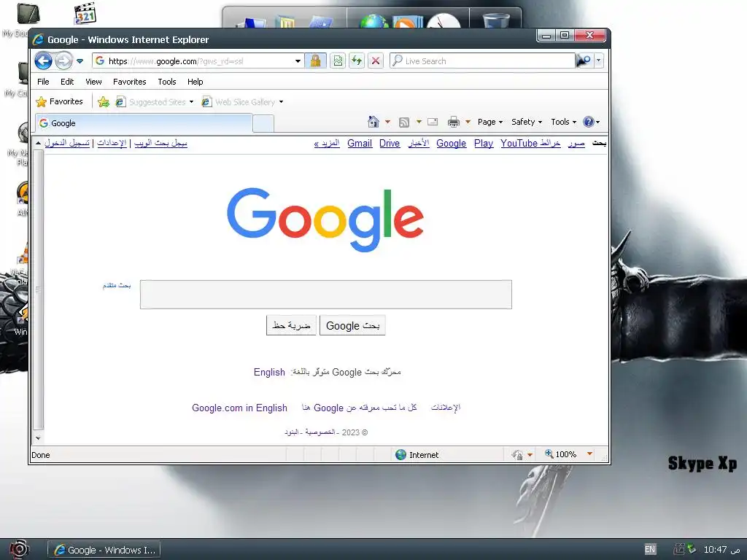Screen dimensions: 747x560
Task: Open the Favorites menu in menu bar
Action: pyautogui.click(x=130, y=82)
